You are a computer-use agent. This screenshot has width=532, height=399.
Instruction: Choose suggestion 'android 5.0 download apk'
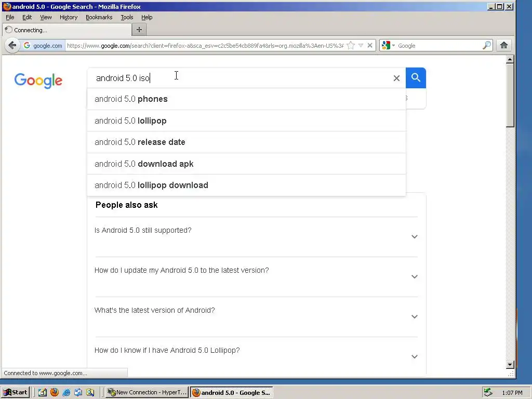tap(246, 164)
